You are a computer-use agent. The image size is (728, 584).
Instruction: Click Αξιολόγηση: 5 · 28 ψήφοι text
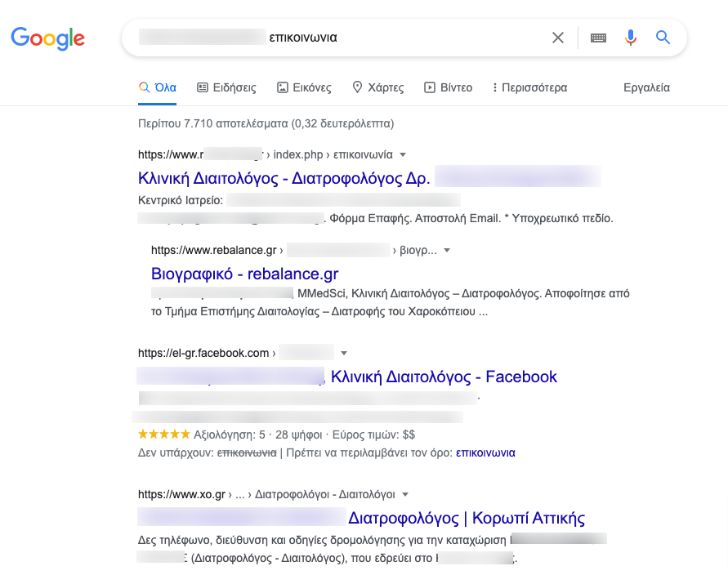[x=257, y=435]
